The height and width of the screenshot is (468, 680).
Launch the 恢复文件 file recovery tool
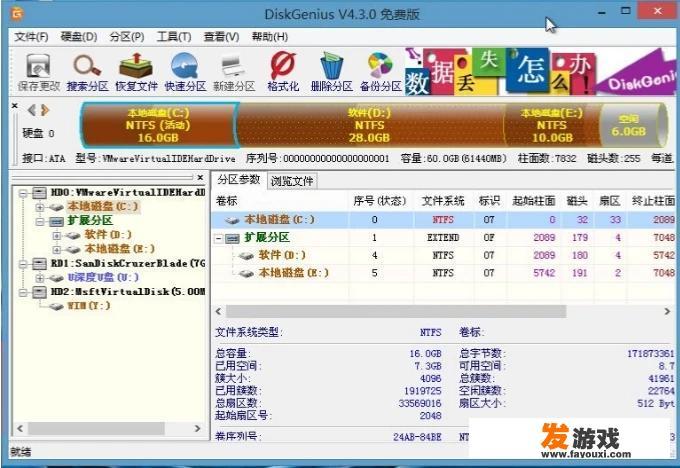(x=136, y=72)
